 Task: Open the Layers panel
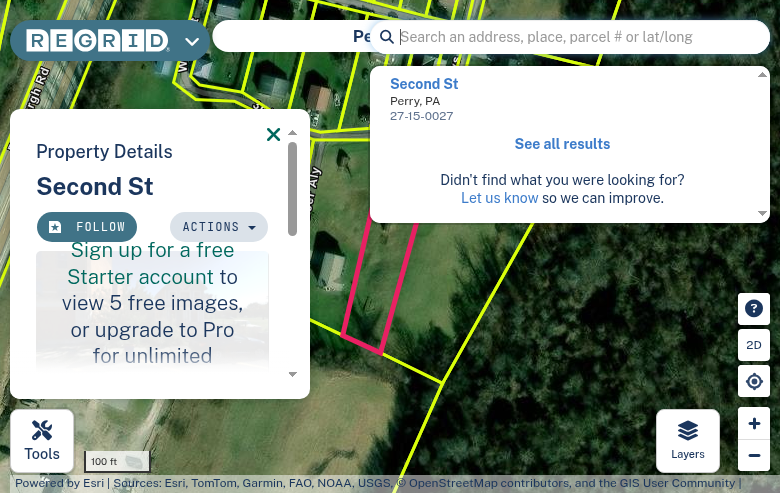pyautogui.click(x=687, y=441)
